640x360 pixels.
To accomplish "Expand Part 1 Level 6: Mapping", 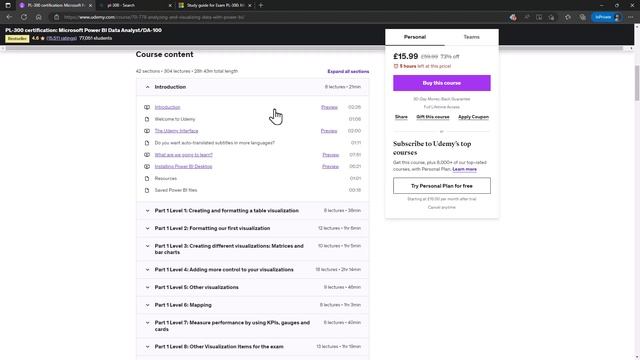I will 253,305.
